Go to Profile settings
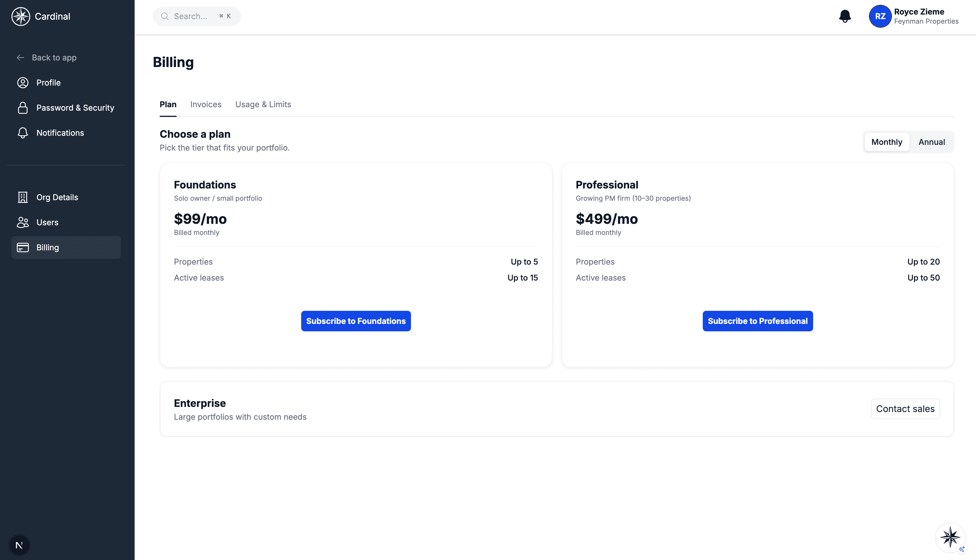 point(66,83)
